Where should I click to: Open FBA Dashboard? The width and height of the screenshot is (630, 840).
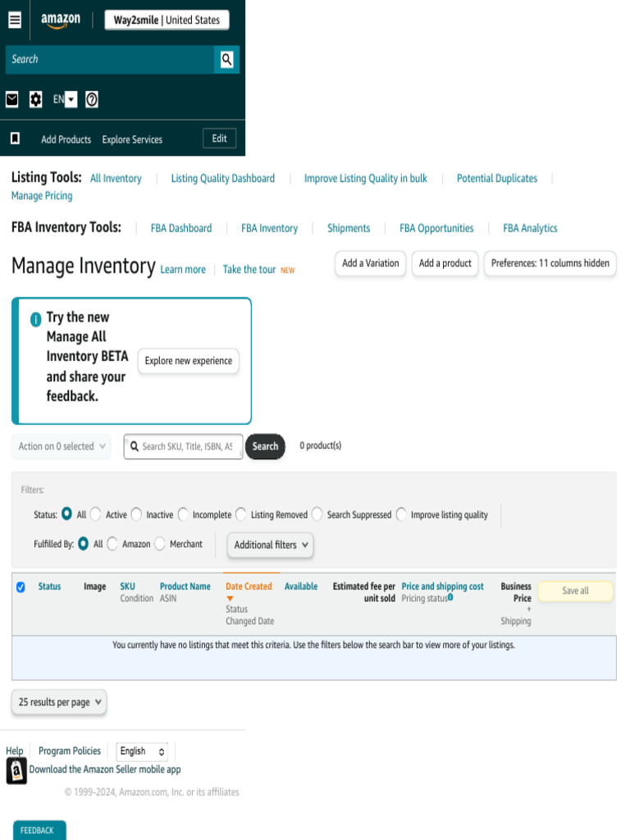click(181, 228)
